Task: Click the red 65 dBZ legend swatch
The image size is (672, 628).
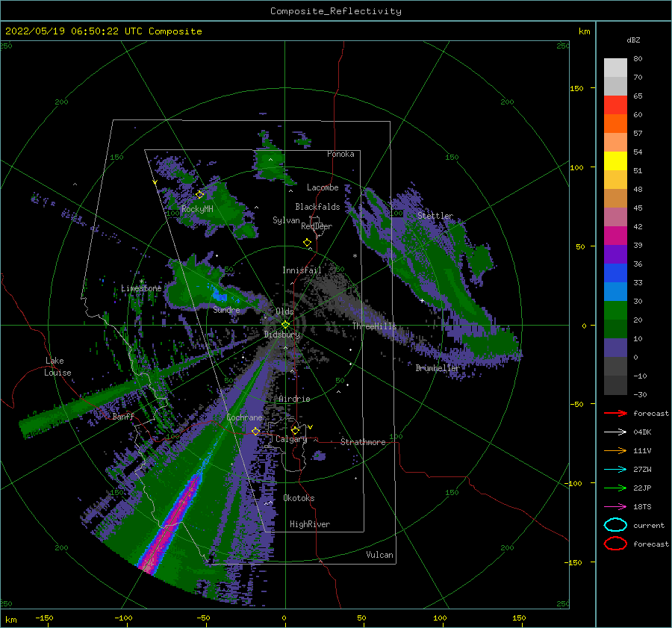Action: point(615,105)
